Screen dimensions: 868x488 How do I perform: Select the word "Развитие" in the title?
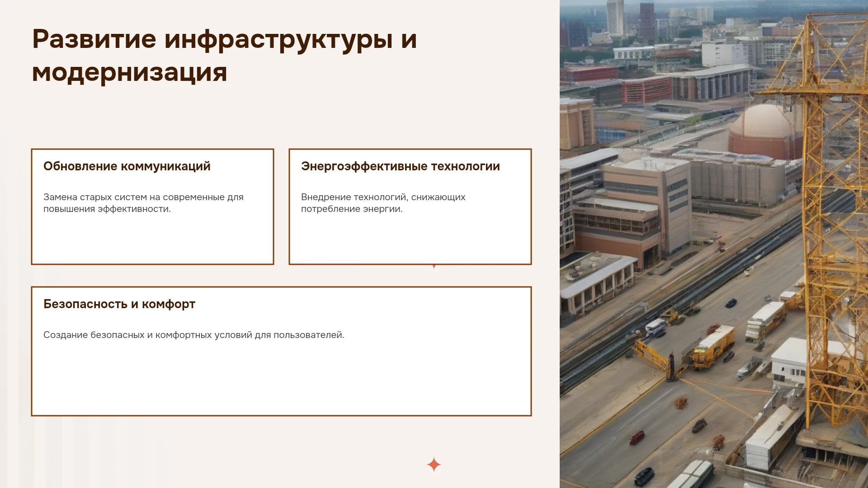click(94, 39)
